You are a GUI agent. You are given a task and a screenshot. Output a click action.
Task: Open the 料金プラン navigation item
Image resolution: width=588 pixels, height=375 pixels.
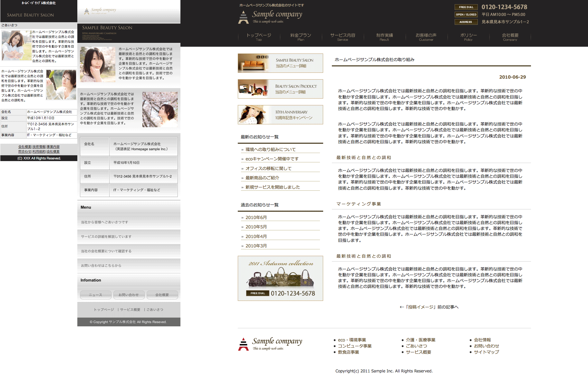pos(301,37)
